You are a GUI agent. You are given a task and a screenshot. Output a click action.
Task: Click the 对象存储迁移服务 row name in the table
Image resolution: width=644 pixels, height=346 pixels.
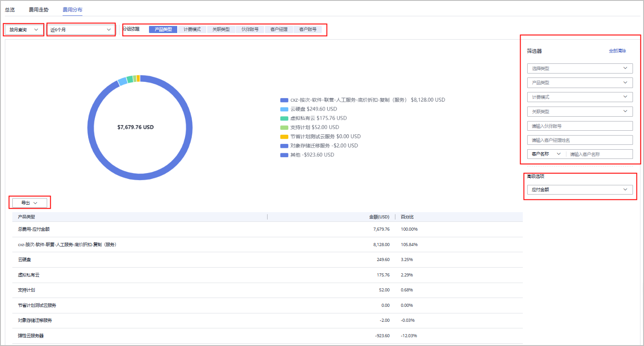tap(35, 320)
